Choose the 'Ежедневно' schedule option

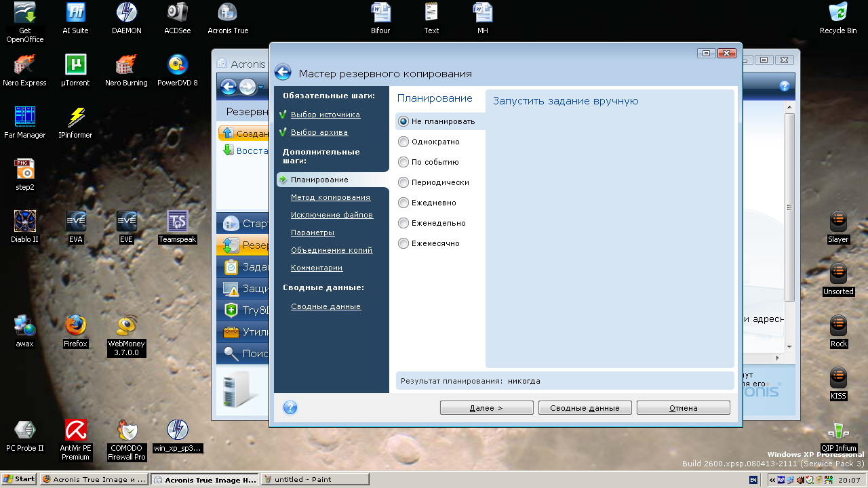[403, 203]
